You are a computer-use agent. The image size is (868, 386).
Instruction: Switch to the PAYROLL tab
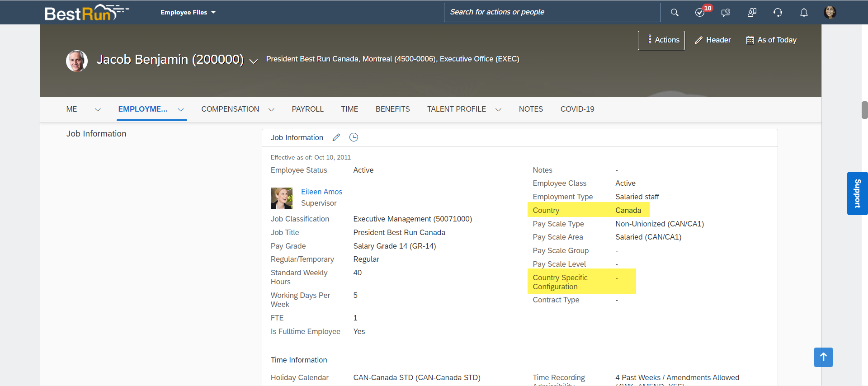[307, 109]
